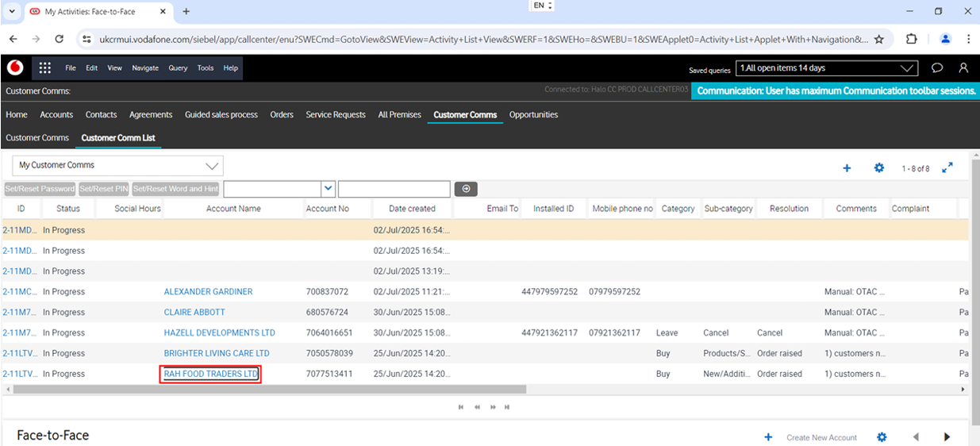Open All Premises tab
The height and width of the screenshot is (446, 980).
coord(400,115)
